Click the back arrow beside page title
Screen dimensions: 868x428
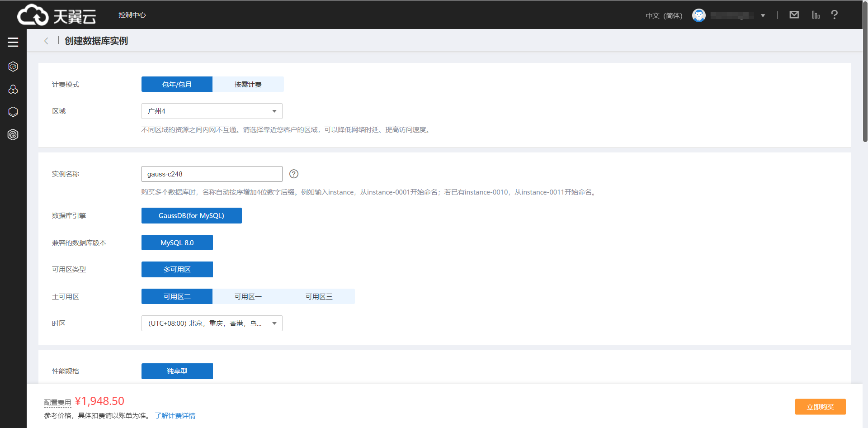46,41
